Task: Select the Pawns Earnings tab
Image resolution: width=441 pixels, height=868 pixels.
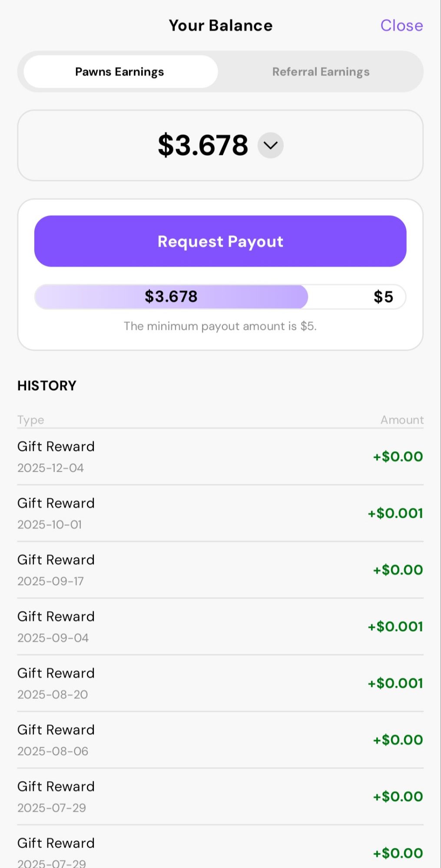Action: (x=120, y=72)
